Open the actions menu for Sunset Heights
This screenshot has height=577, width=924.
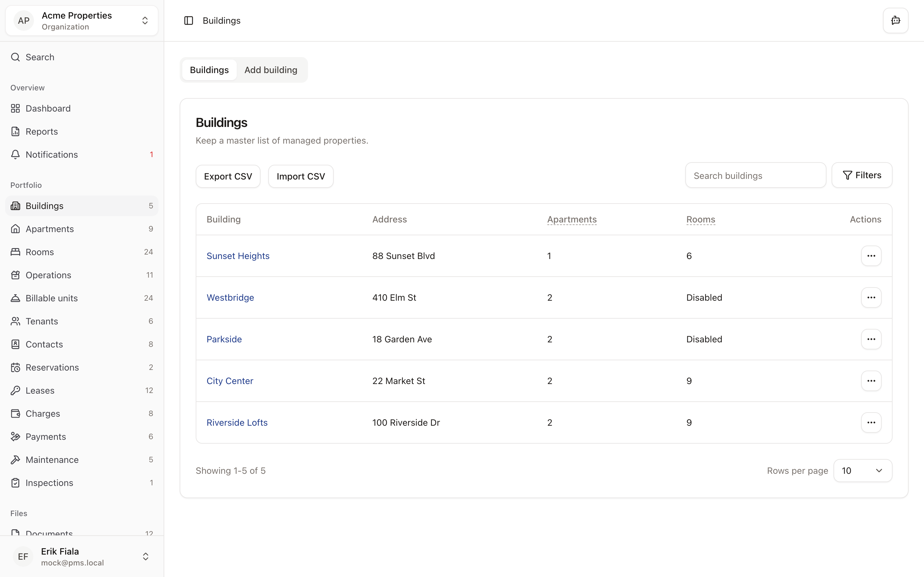871,256
